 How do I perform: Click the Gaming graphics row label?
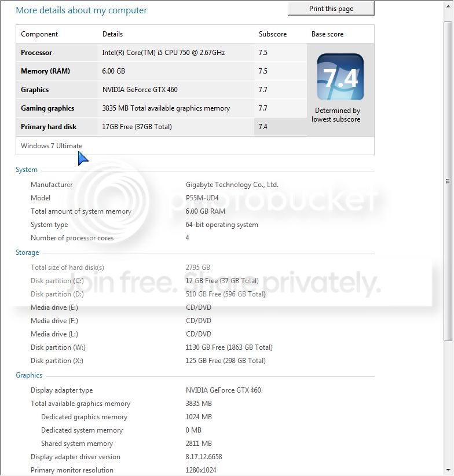coord(47,108)
